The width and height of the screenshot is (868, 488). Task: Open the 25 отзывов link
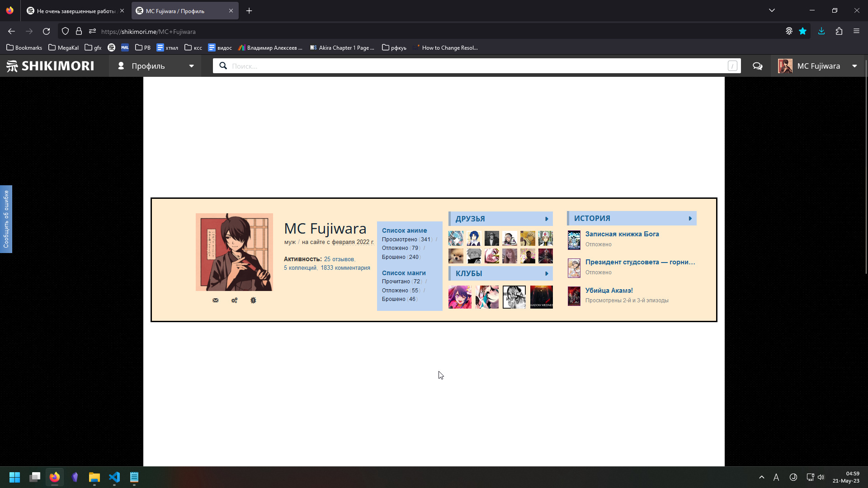coord(339,259)
